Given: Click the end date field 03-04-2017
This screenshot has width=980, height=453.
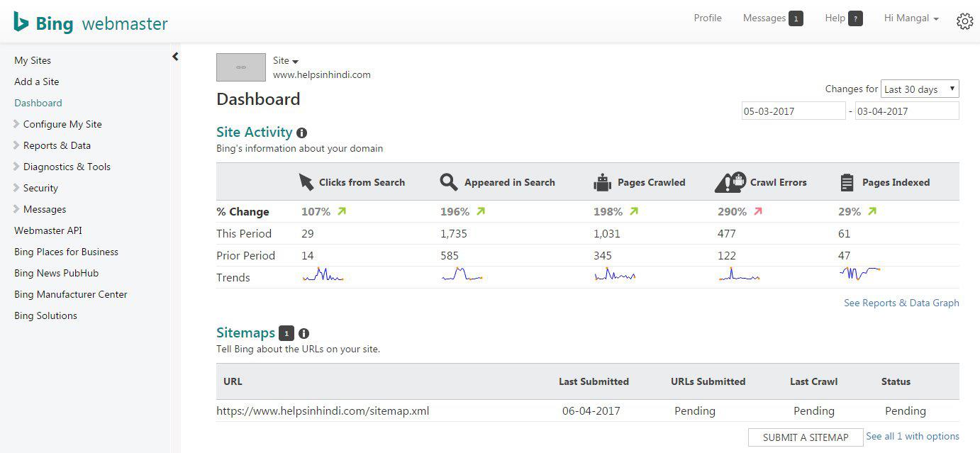Looking at the screenshot, I should point(907,111).
